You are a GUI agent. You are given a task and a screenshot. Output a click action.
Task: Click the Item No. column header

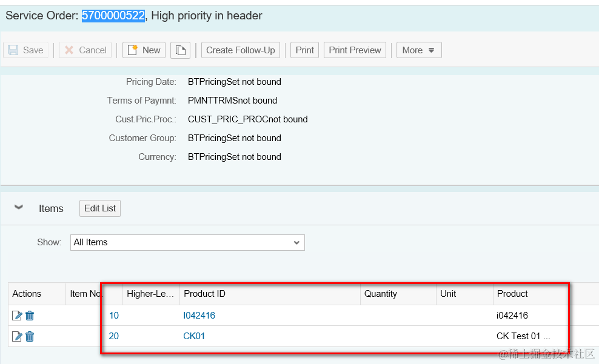[x=94, y=294]
